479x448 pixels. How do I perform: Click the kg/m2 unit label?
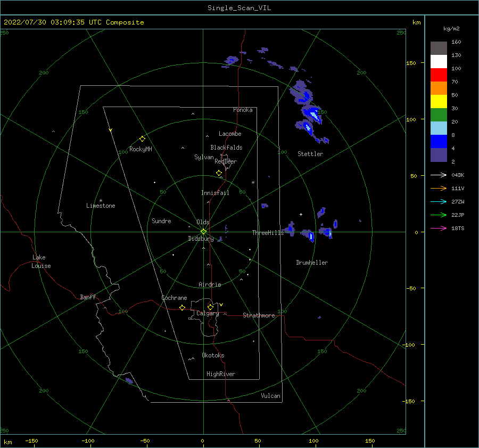451,29
